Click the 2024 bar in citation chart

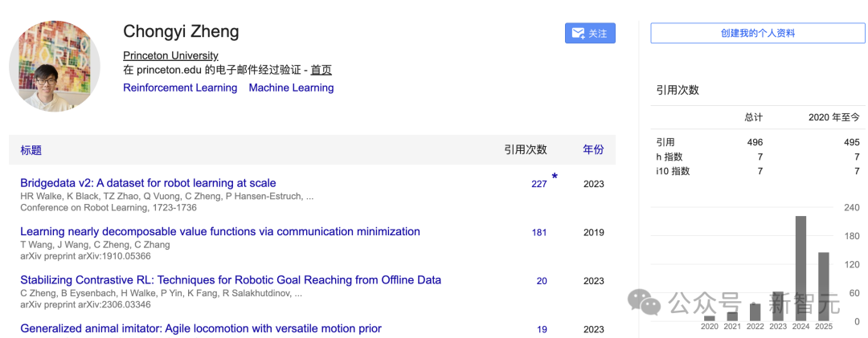tap(800, 268)
